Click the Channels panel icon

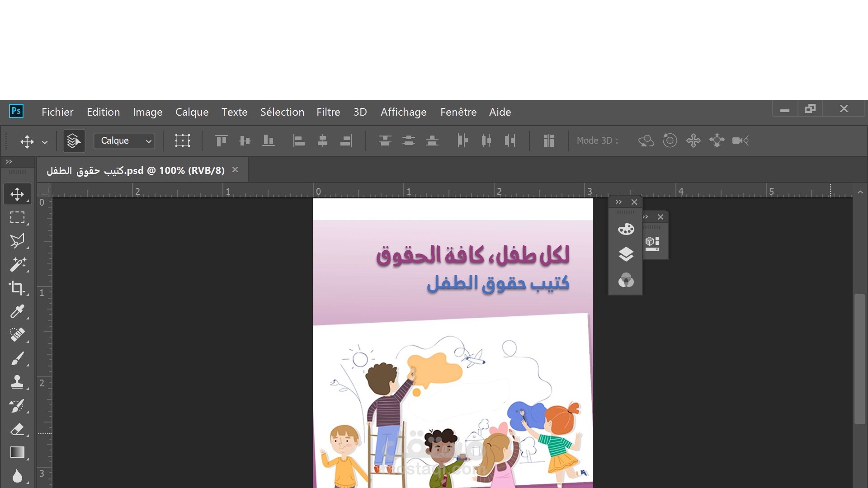(626, 280)
